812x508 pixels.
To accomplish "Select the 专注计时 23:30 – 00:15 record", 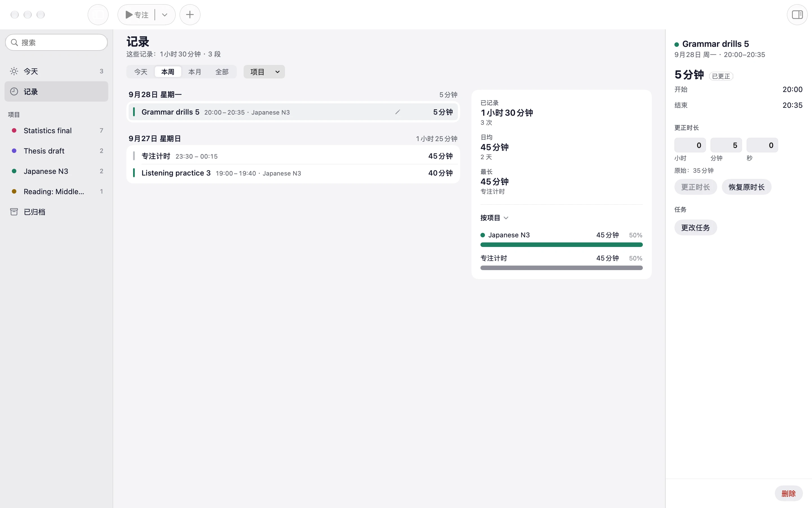I will [293, 156].
